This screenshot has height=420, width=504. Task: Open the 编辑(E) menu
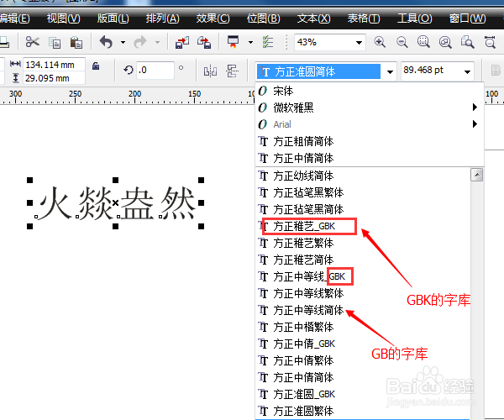pyautogui.click(x=15, y=18)
